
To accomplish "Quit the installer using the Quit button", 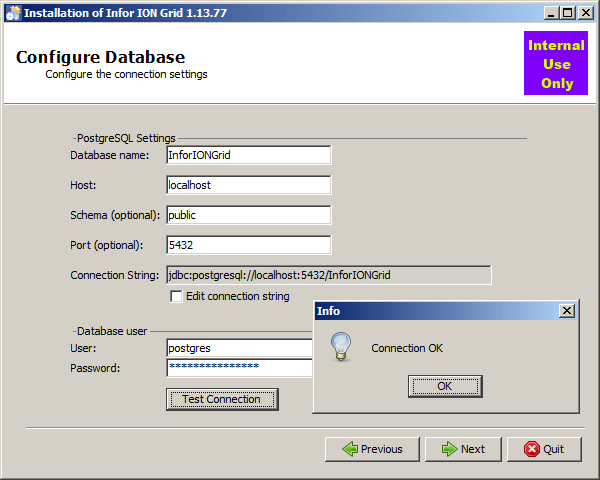I will pyautogui.click(x=544, y=449).
